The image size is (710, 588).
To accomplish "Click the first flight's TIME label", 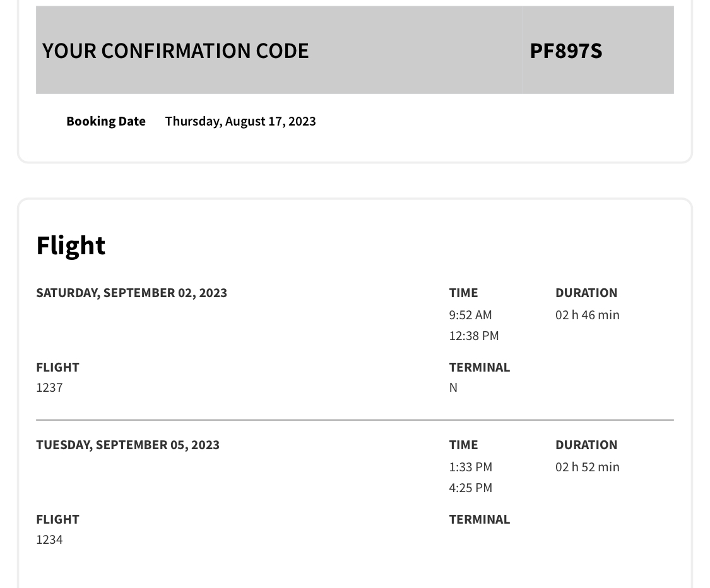I will 463,293.
